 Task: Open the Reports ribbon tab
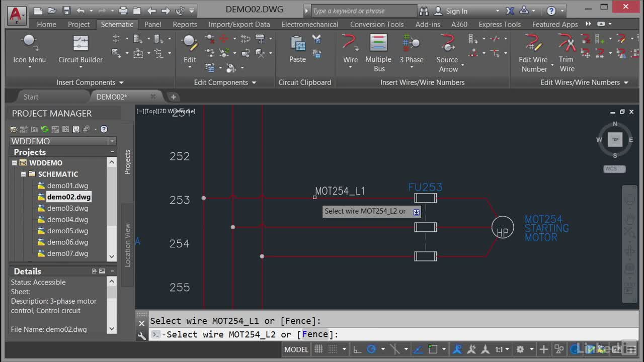pyautogui.click(x=185, y=24)
